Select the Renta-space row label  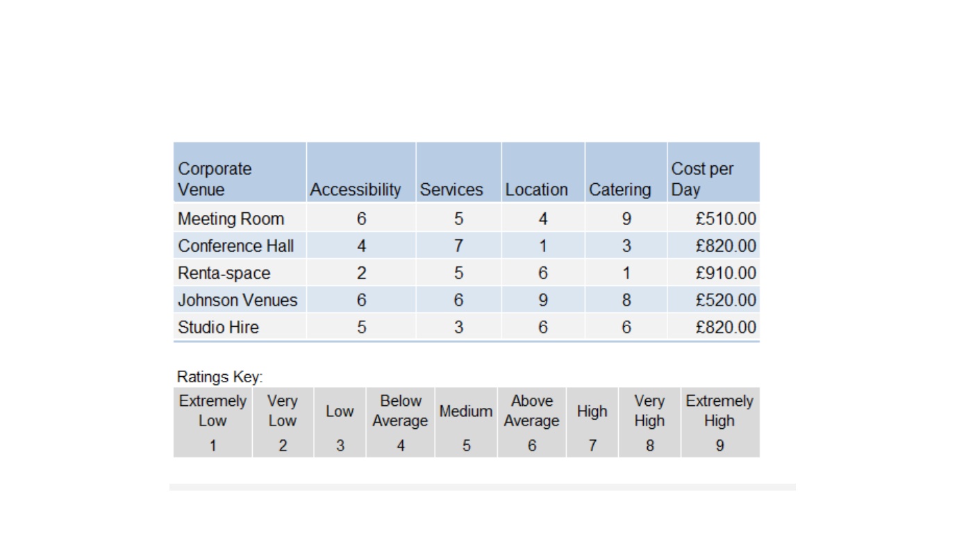(x=224, y=273)
